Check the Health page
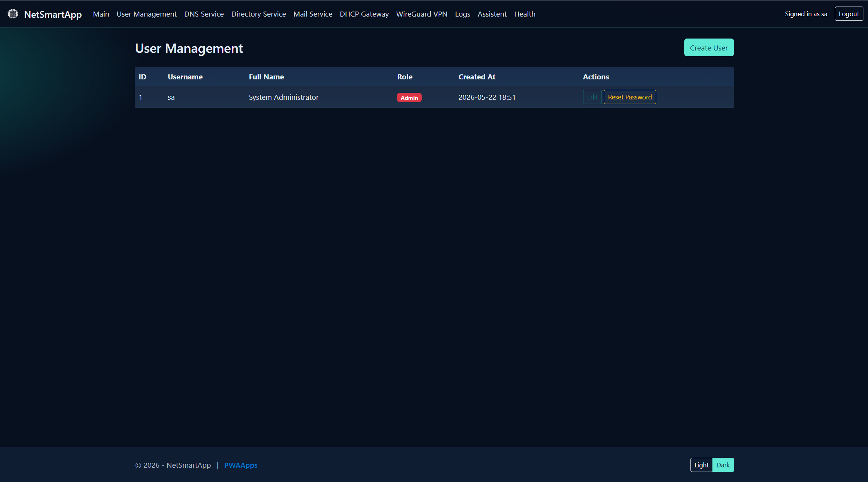The image size is (868, 482). coord(524,14)
